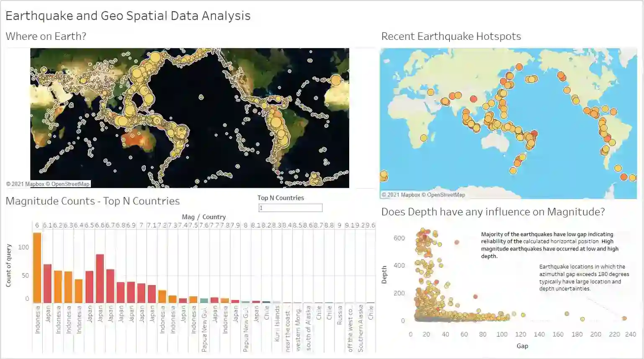Click the red outlier dot near depth 570

pos(457,242)
